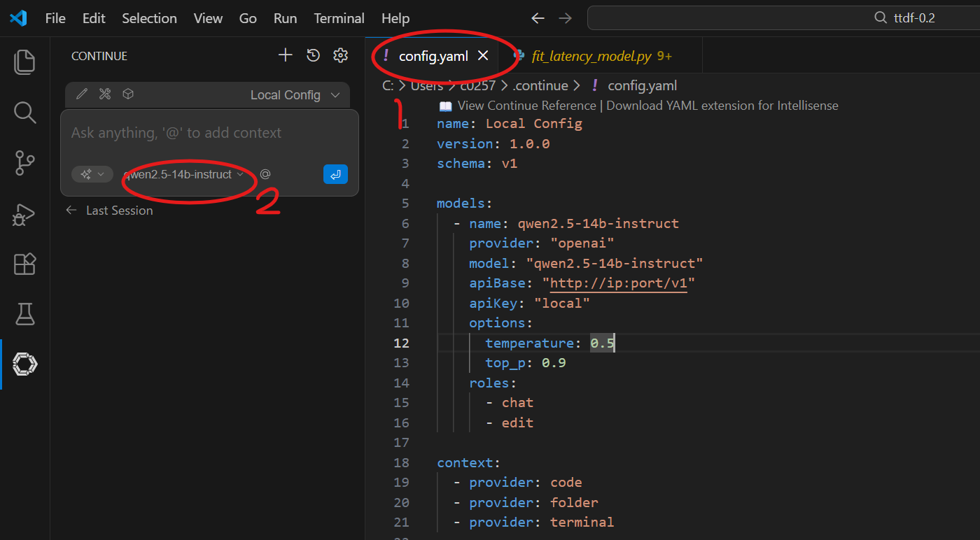The width and height of the screenshot is (980, 540).
Task: Click the wrench and screwdriver tools icon
Action: [105, 94]
